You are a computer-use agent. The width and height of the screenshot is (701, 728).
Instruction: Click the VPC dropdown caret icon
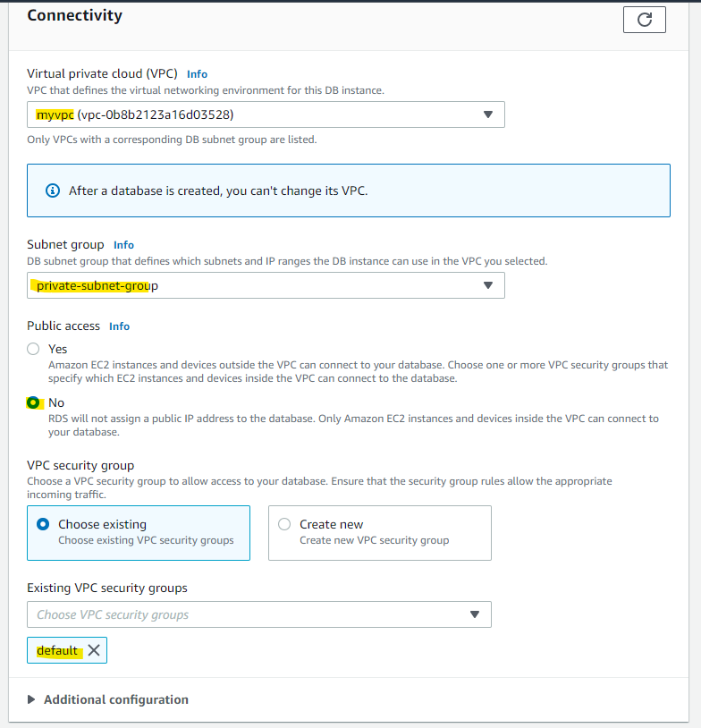488,114
